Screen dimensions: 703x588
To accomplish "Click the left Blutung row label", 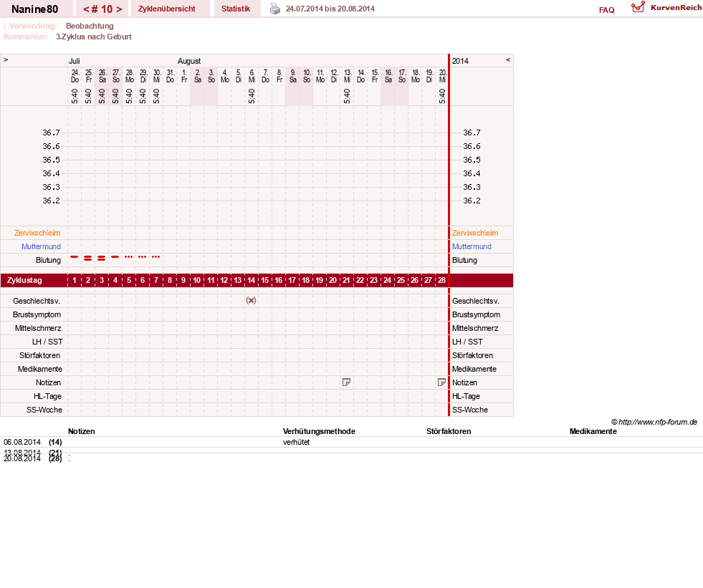I will point(48,260).
